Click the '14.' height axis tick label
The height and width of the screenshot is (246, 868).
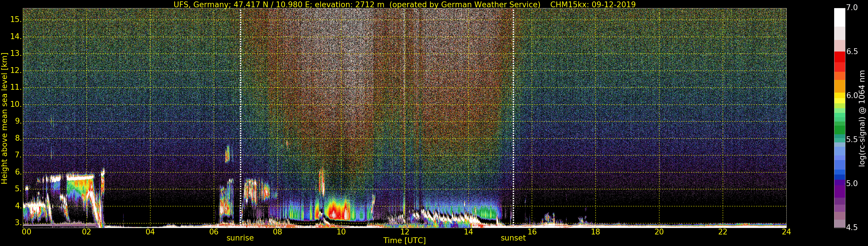coord(16,36)
